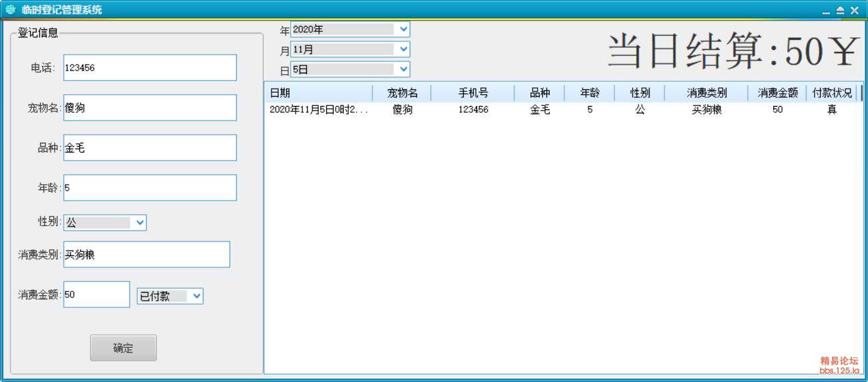Open the payment status dropdown 已付款
This screenshot has width=868, height=382.
[196, 297]
